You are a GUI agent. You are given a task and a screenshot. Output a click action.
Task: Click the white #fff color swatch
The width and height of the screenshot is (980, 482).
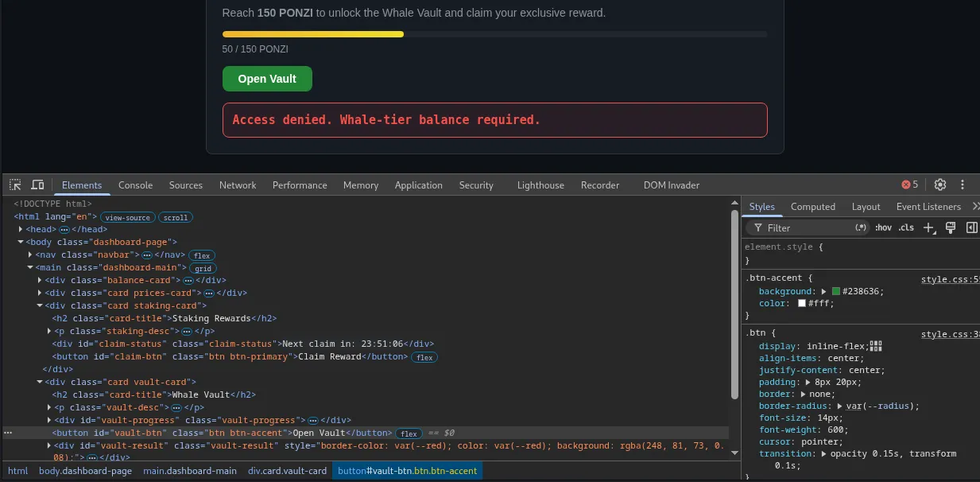pos(802,303)
